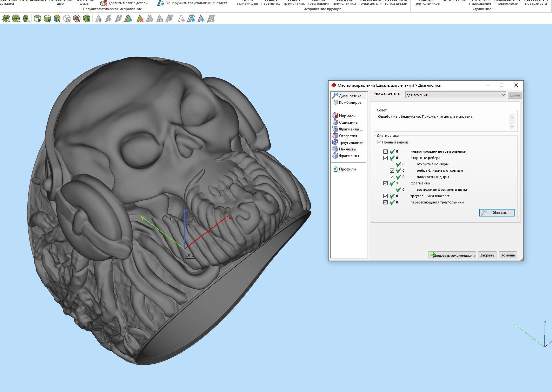This screenshot has height=392, width=552.
Task: Click Следовать рекомендациям button
Action: (452, 255)
